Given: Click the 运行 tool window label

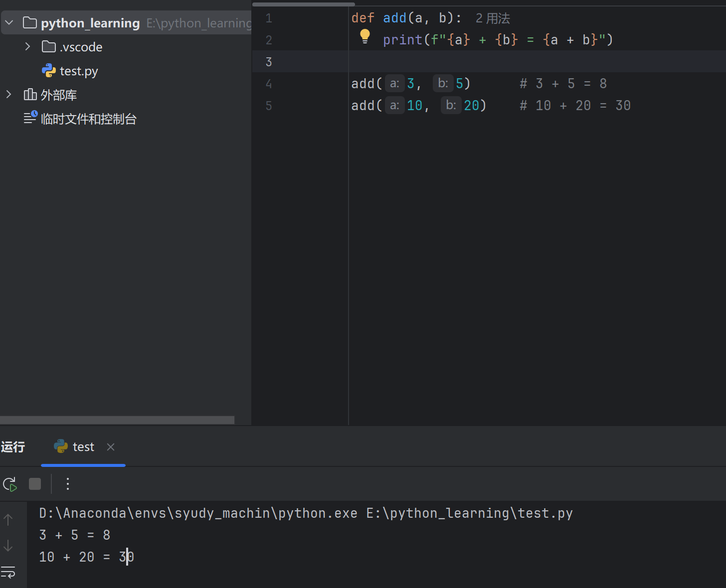Looking at the screenshot, I should (x=13, y=447).
